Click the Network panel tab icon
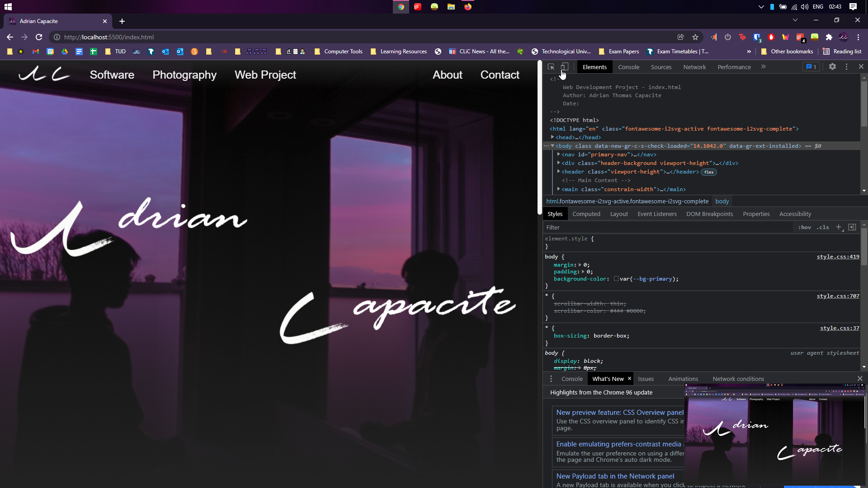The width and height of the screenshot is (868, 488). click(x=694, y=67)
